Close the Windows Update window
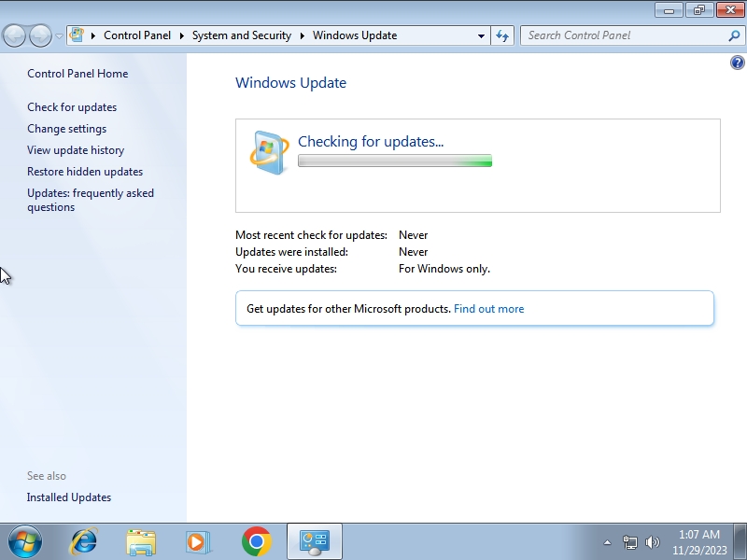 (730, 10)
